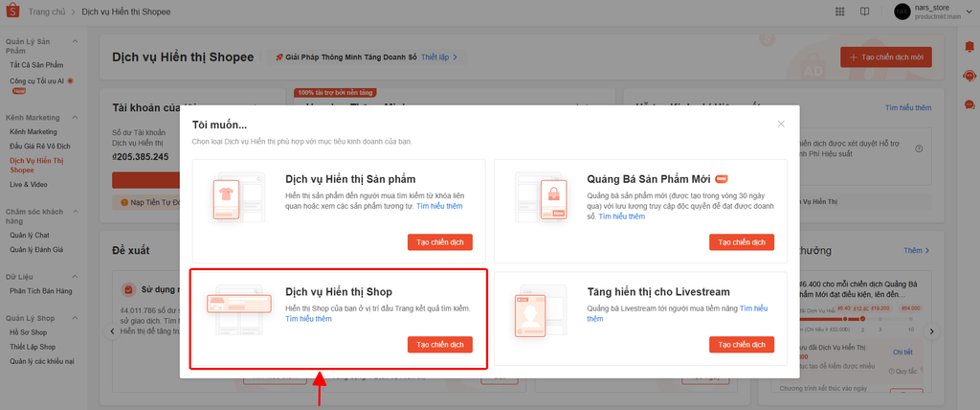Go to Trang chủ breadcrumb
Image resolution: width=980 pixels, height=410 pixels.
coord(47,11)
